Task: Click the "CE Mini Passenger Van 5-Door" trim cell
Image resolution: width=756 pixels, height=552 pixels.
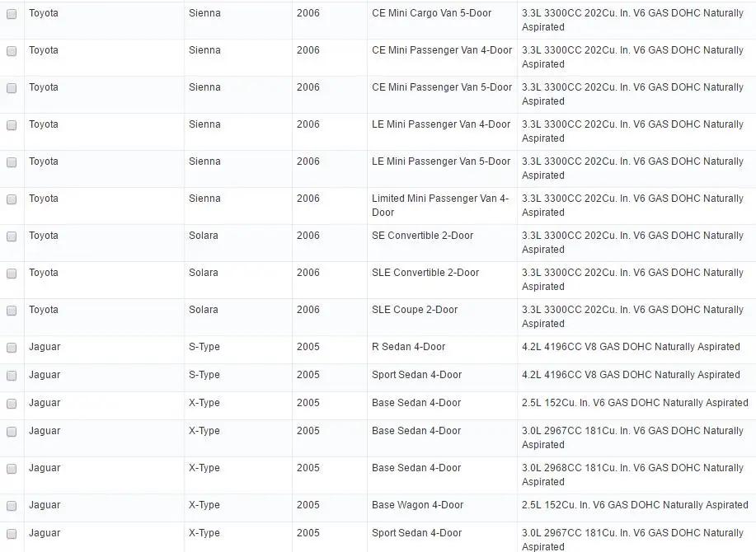Action: 442,95
